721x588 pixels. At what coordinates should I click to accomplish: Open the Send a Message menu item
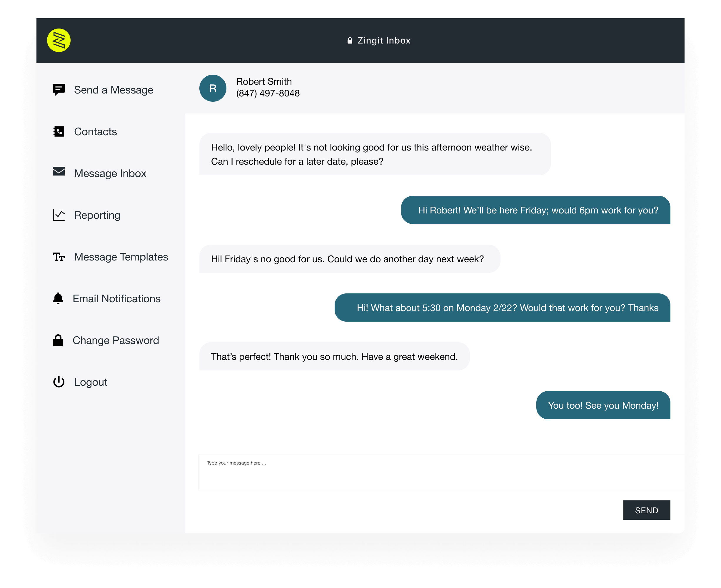tap(114, 90)
